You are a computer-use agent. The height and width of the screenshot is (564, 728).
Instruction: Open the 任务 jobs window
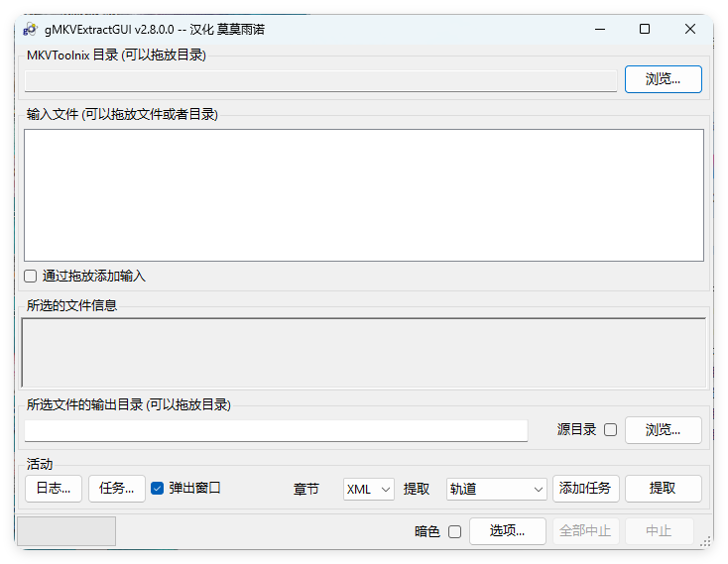117,489
